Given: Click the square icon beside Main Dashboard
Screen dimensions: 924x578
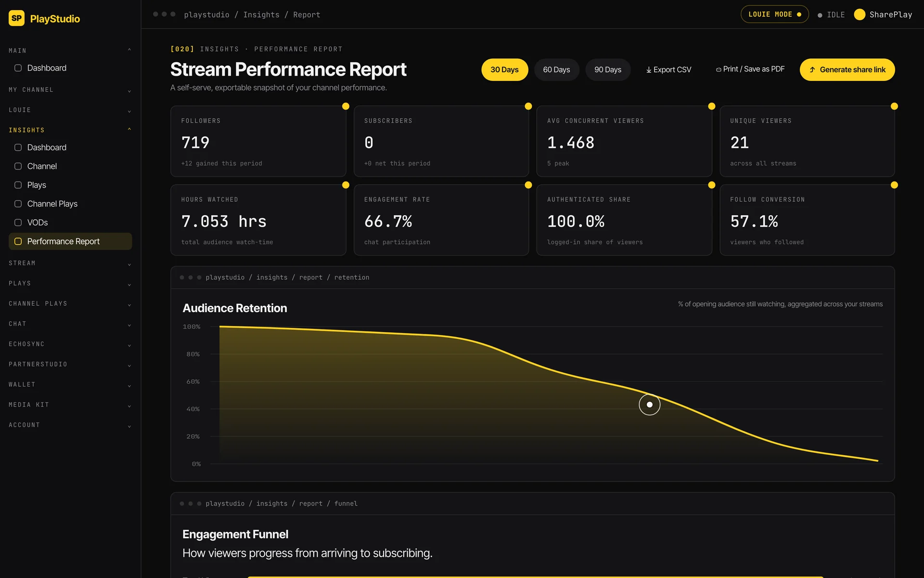Looking at the screenshot, I should click(x=18, y=68).
